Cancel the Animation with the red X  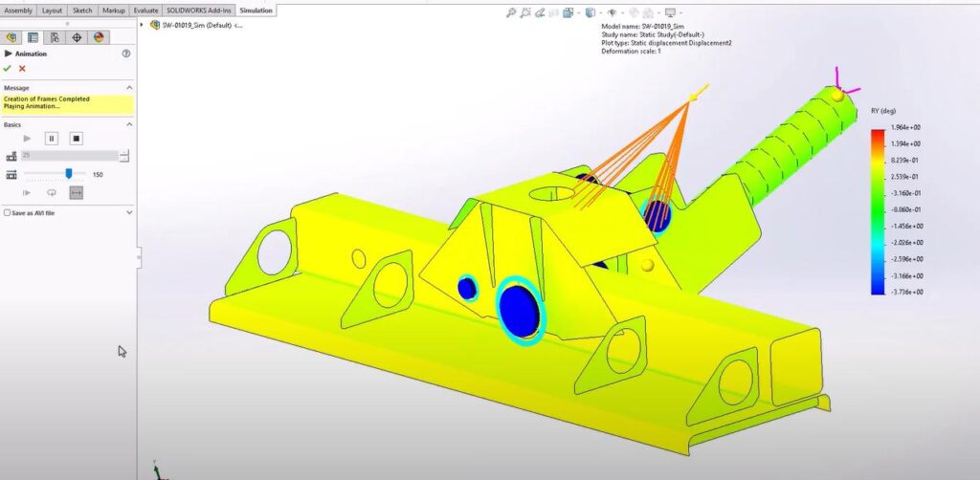coord(22,69)
